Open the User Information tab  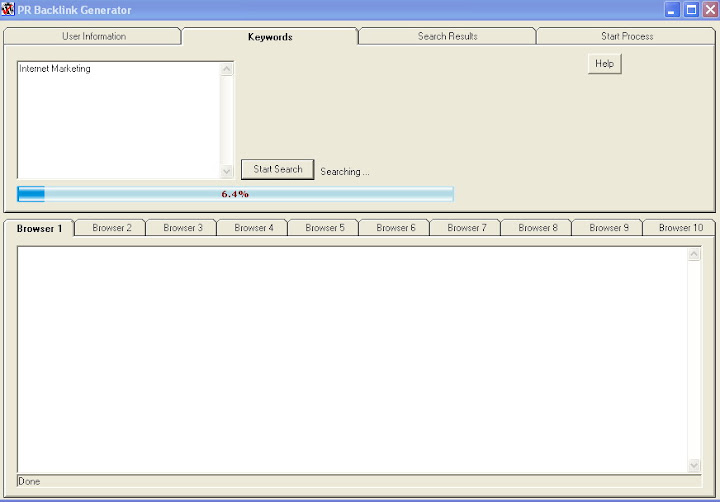click(93, 36)
